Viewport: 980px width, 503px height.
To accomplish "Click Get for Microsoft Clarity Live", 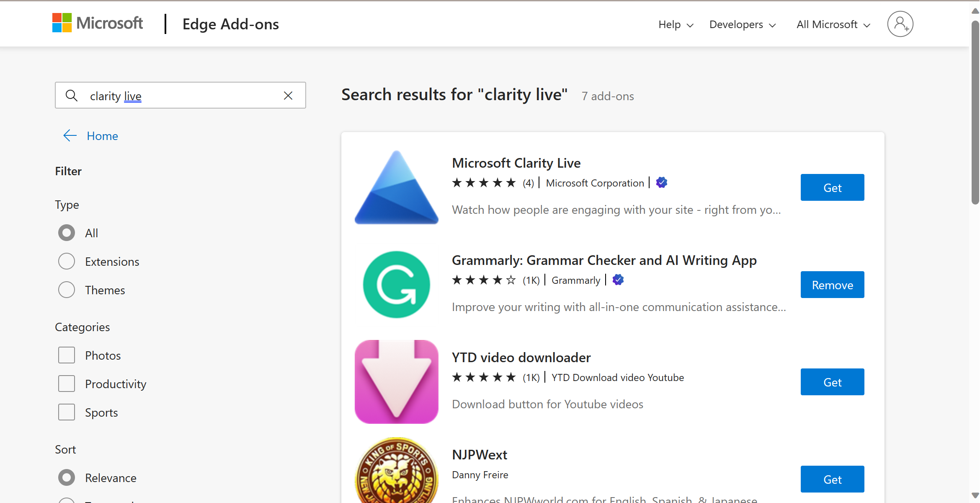I will click(832, 187).
